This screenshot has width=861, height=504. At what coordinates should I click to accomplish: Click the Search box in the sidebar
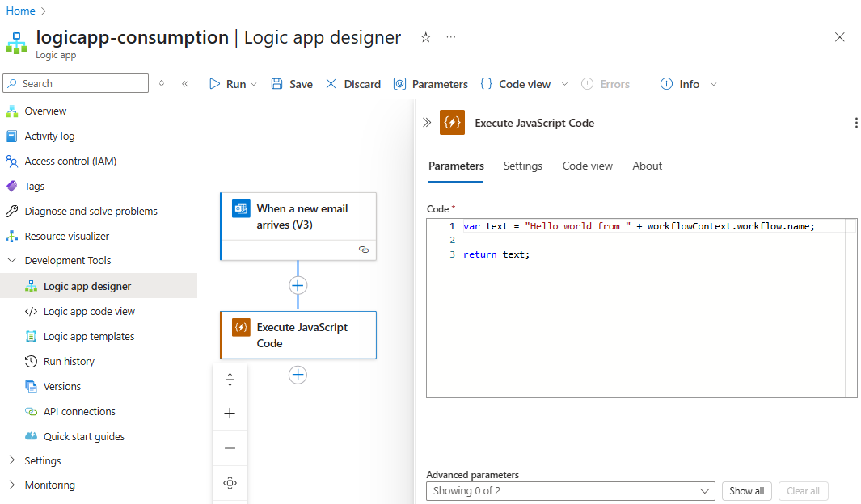75,83
